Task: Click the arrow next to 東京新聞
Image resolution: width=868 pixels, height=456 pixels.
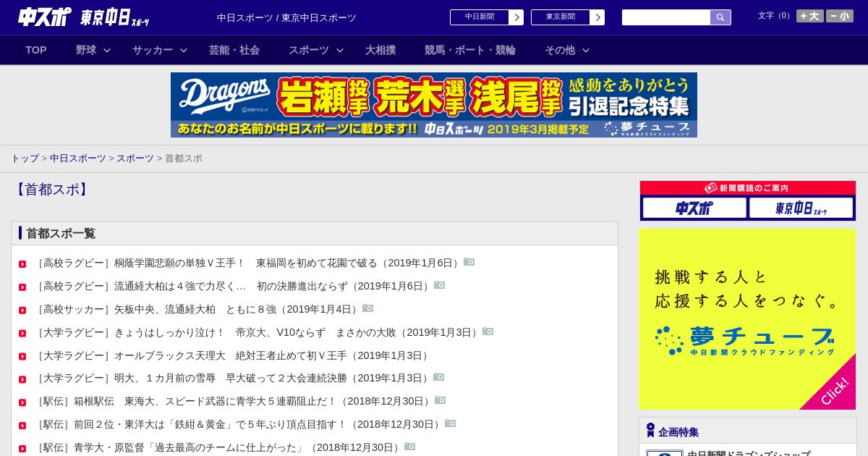Action: point(597,17)
